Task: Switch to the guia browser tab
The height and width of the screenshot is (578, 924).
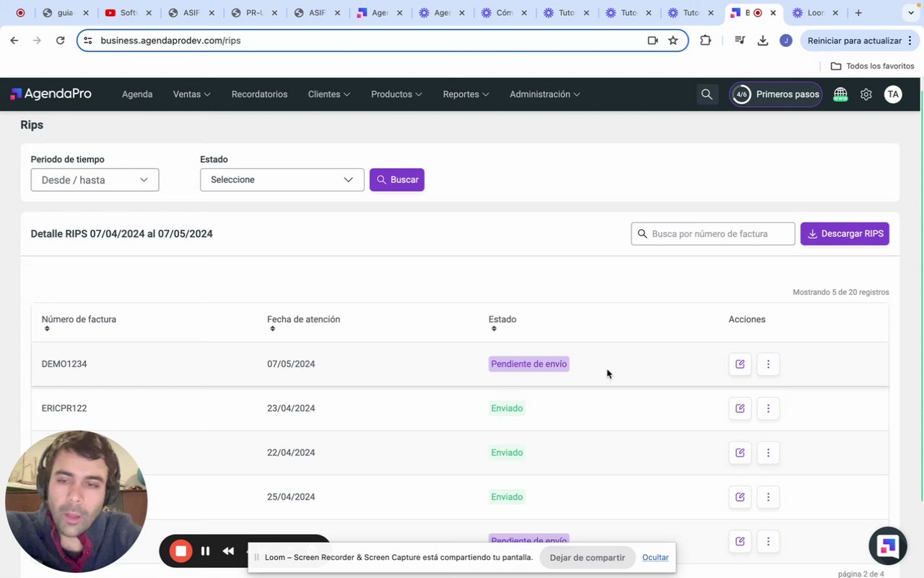Action: click(x=65, y=12)
